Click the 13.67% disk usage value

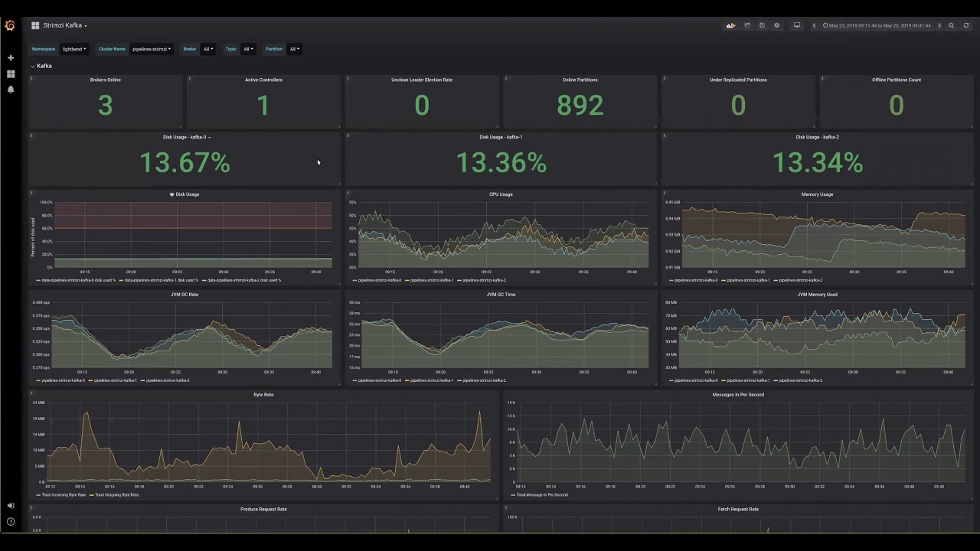[x=185, y=162]
